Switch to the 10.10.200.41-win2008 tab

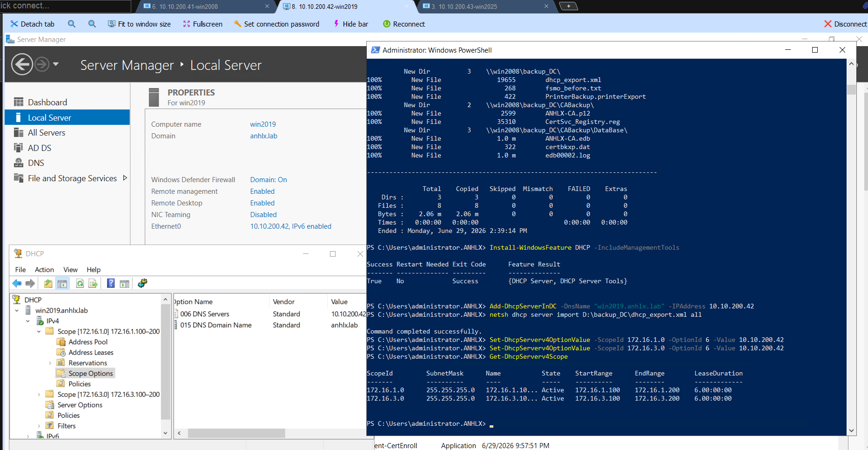click(205, 6)
